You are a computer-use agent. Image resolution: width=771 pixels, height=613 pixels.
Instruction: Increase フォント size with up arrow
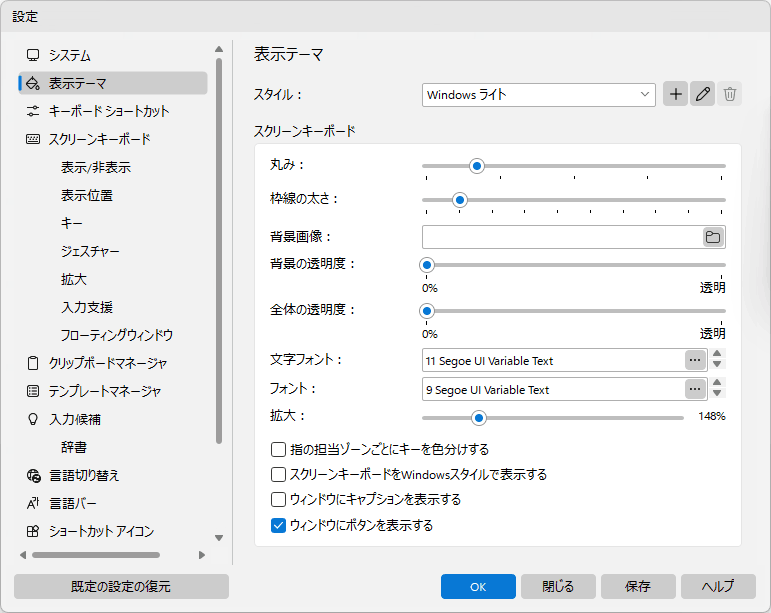point(717,383)
